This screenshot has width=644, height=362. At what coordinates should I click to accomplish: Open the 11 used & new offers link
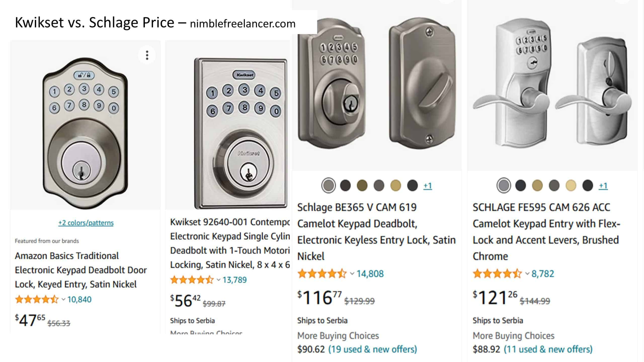[548, 349]
